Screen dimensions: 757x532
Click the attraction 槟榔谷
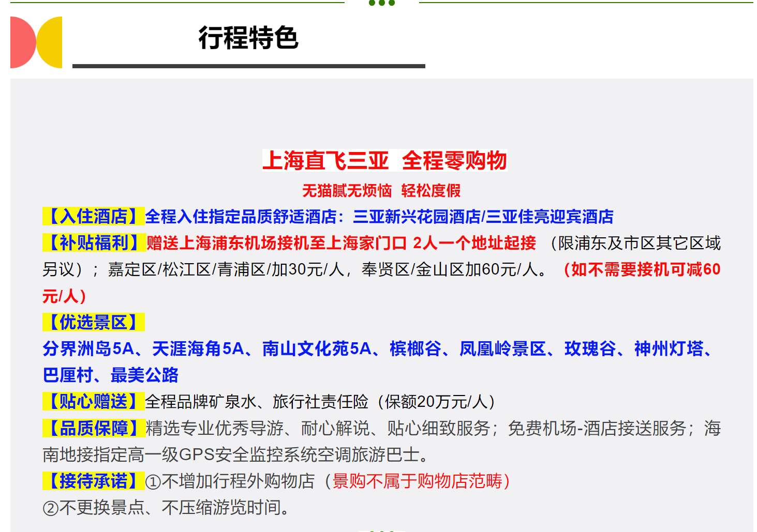tap(415, 348)
